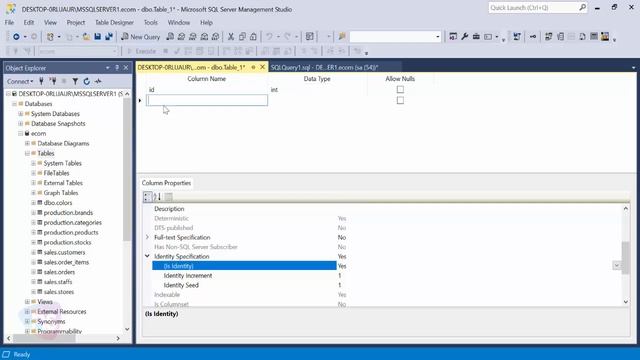This screenshot has width=640, height=360.
Task: Expand the production.products table node
Action: click(x=33, y=232)
